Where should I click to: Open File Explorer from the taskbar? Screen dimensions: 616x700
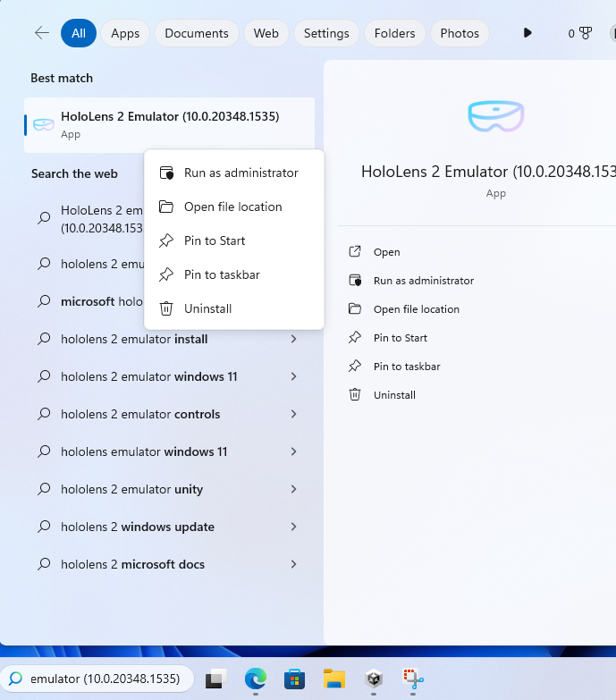(x=334, y=679)
